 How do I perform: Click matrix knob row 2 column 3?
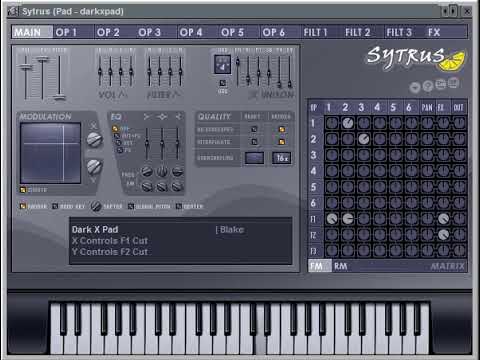tap(364, 139)
